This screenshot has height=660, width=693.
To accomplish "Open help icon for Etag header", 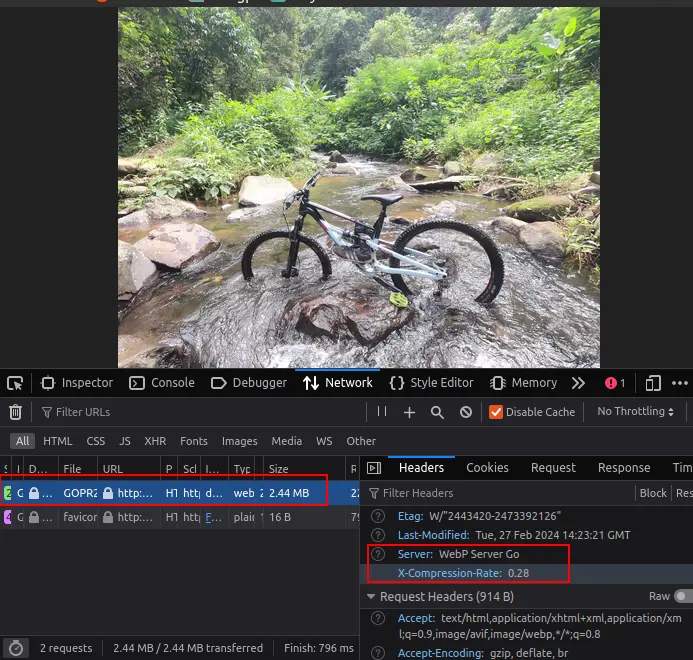I will pyautogui.click(x=378, y=516).
